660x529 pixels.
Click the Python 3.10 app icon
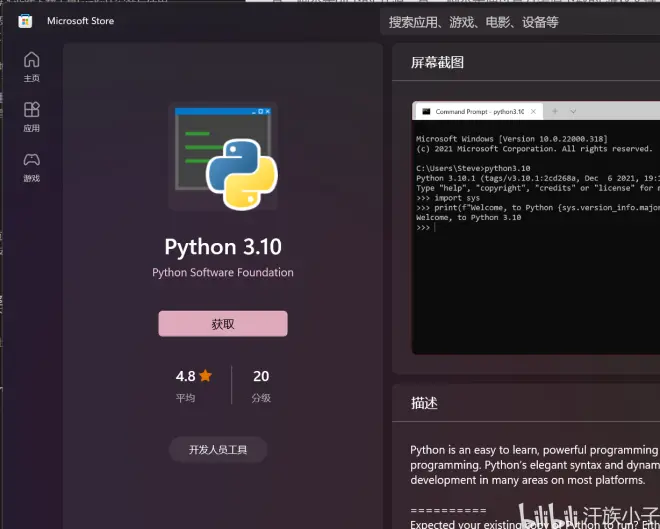coord(223,156)
